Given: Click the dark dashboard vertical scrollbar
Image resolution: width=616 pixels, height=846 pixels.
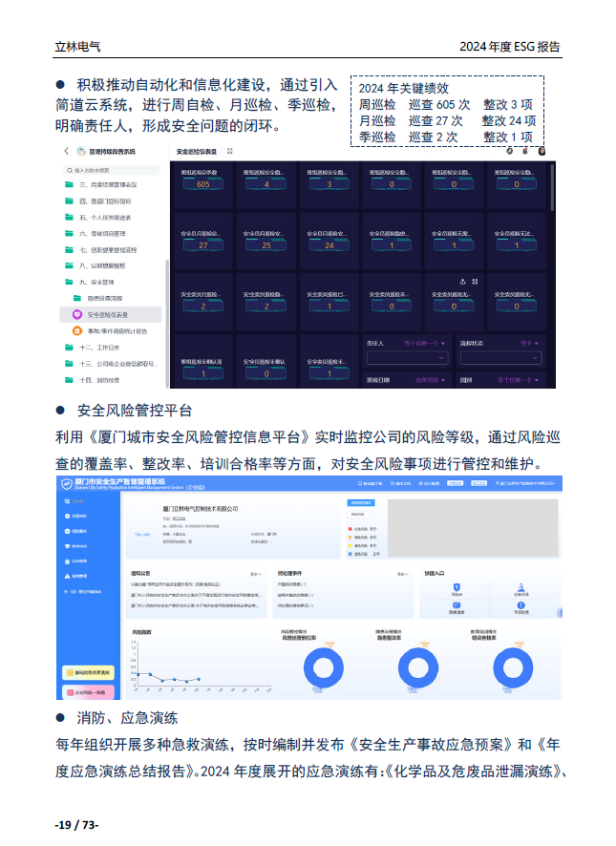Looking at the screenshot, I should (552, 188).
